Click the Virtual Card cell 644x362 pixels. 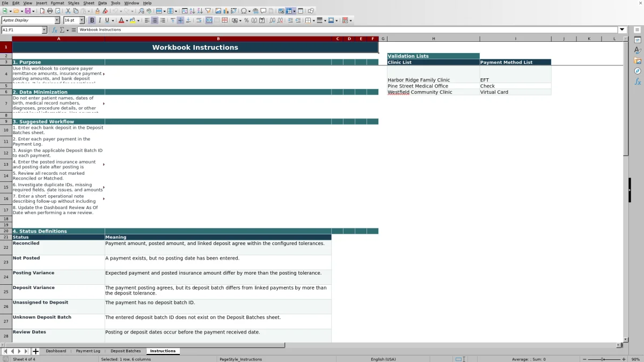[515, 92]
